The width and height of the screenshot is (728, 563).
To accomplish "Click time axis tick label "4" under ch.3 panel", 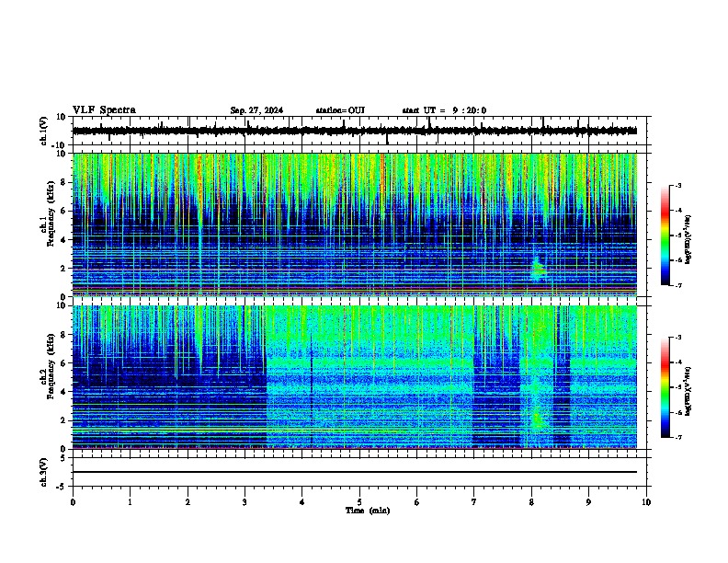I will tap(302, 502).
